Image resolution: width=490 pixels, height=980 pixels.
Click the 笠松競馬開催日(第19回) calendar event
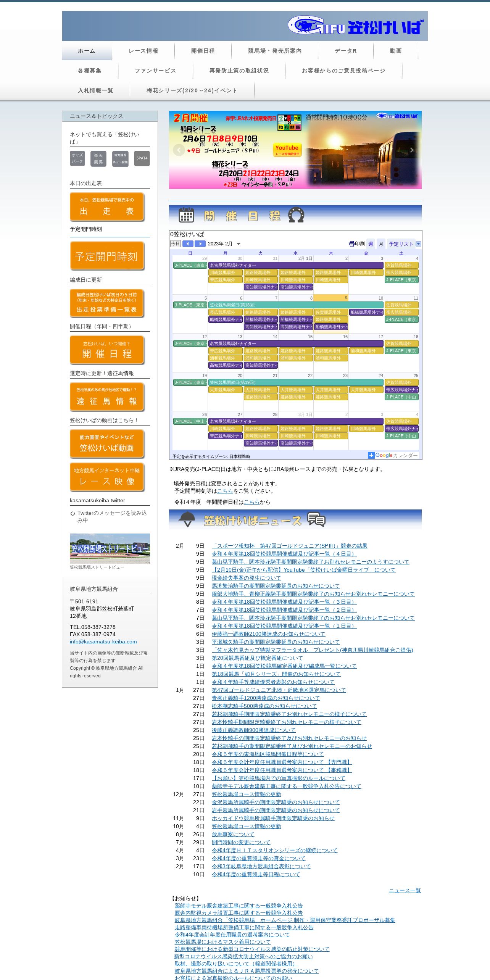295,382
